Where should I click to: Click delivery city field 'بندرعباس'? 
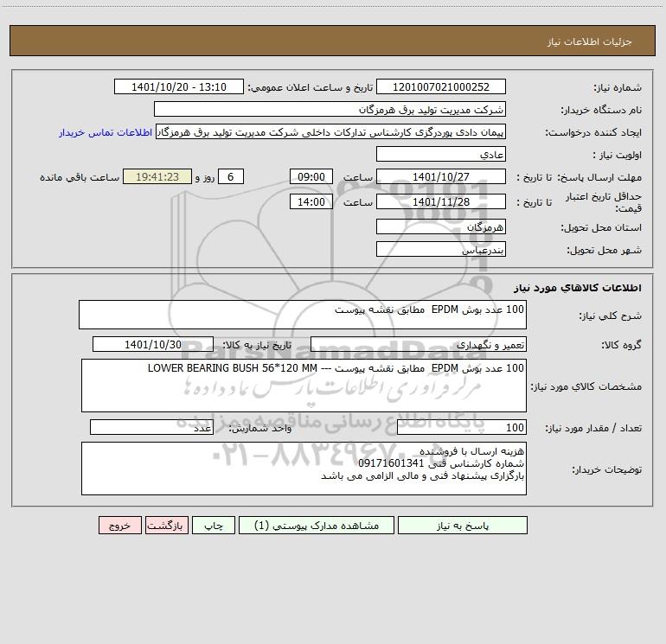coord(441,249)
